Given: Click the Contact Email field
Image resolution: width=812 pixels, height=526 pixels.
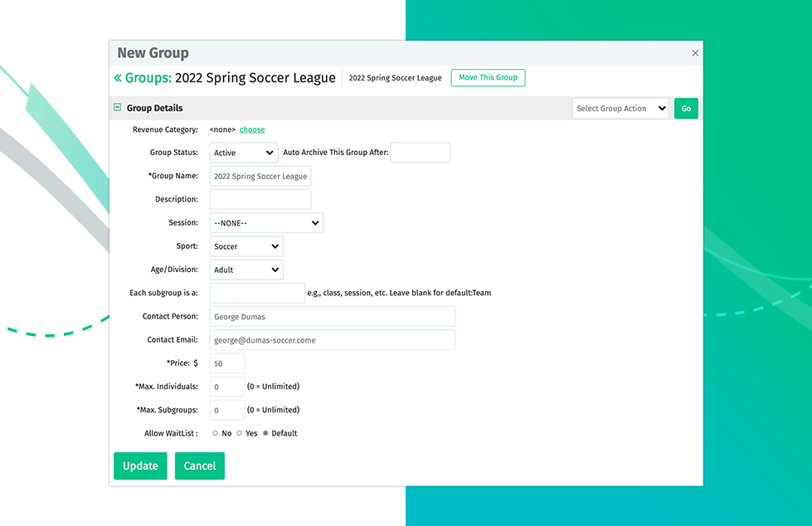Looking at the screenshot, I should point(332,340).
